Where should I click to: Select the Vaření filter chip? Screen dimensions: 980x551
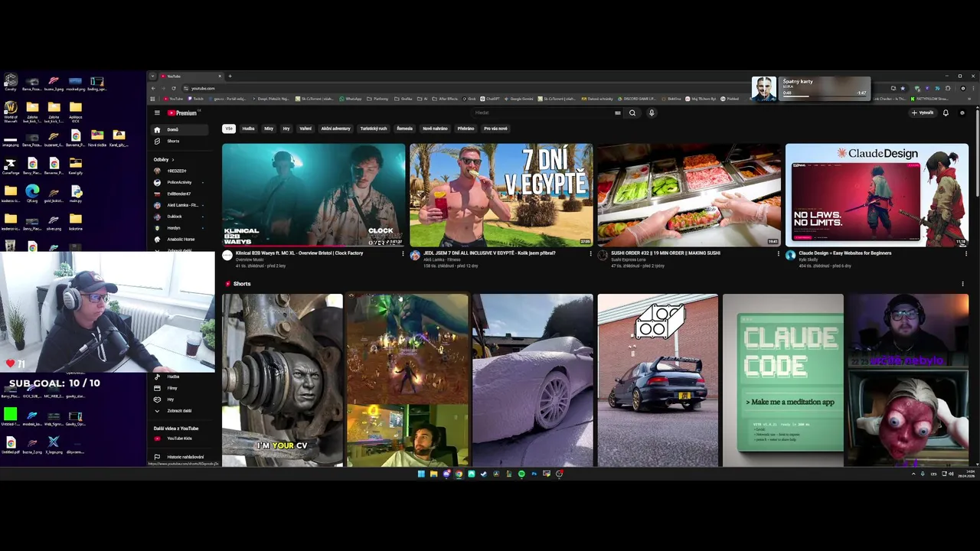(305, 129)
